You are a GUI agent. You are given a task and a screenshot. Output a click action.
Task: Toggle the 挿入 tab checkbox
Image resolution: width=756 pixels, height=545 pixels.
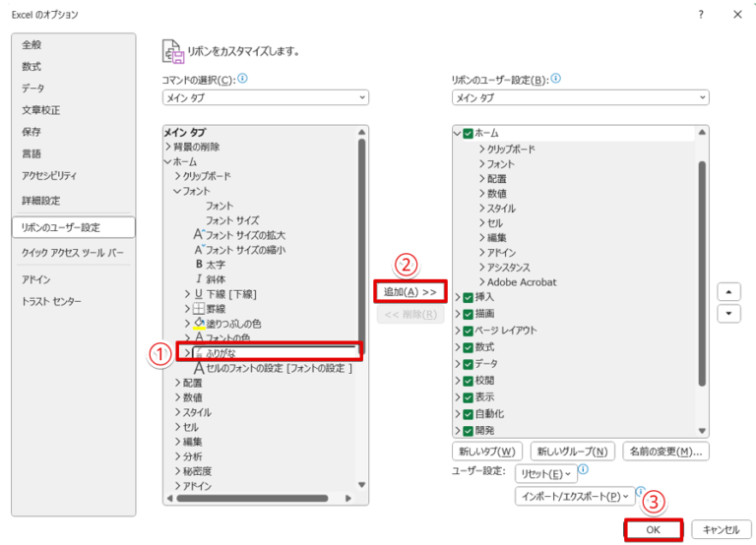coord(468,298)
